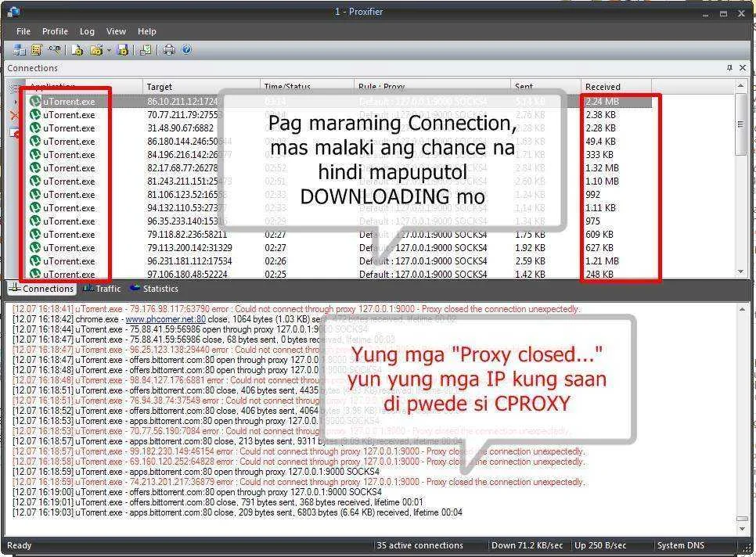Open the Log menu
The height and width of the screenshot is (557, 756).
point(87,31)
